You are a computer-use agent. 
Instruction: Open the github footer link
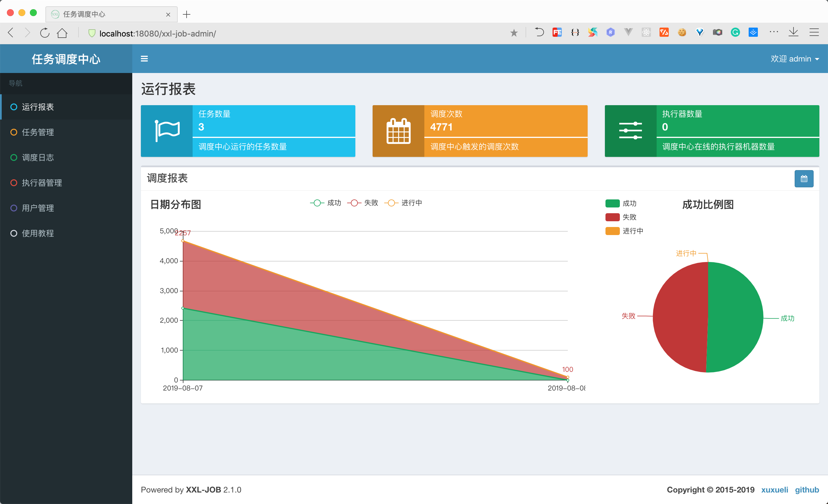[806, 490]
